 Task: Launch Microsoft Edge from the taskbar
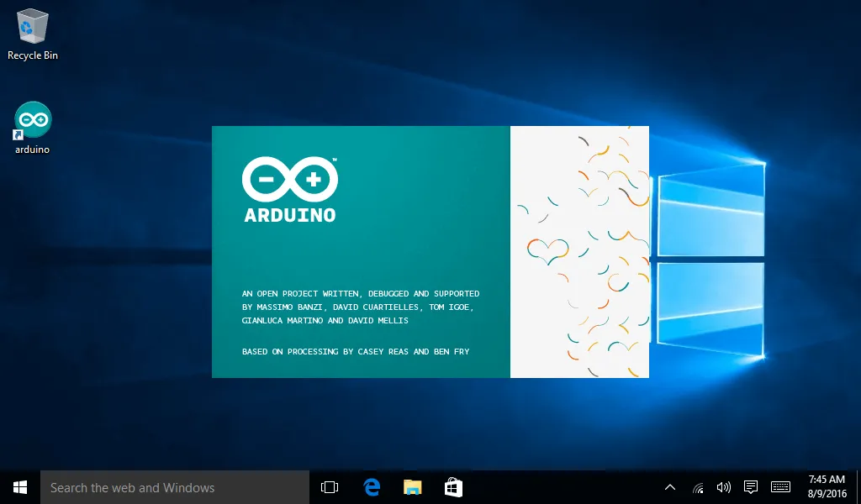[371, 487]
